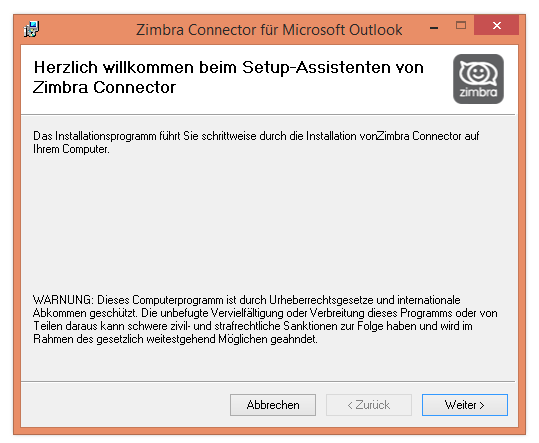Viewport: 539px width, 443px height.
Task: Click the heading "Herzlich willkommen beim Setup-Assistenten"
Action: coord(228,67)
